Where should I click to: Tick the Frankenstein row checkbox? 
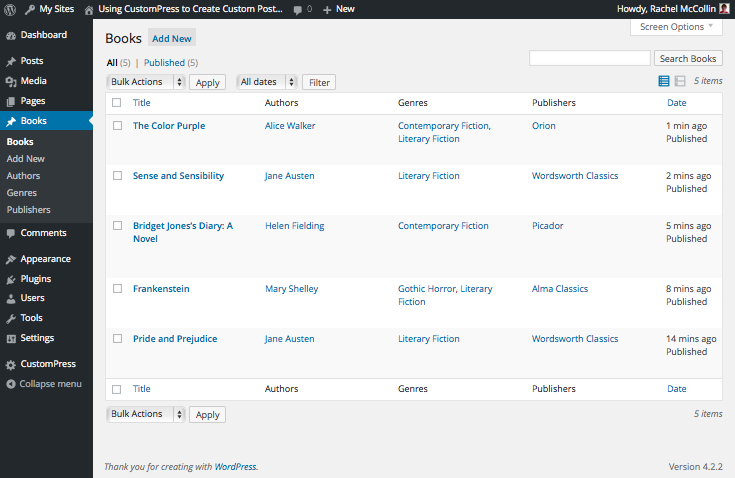[x=117, y=289]
